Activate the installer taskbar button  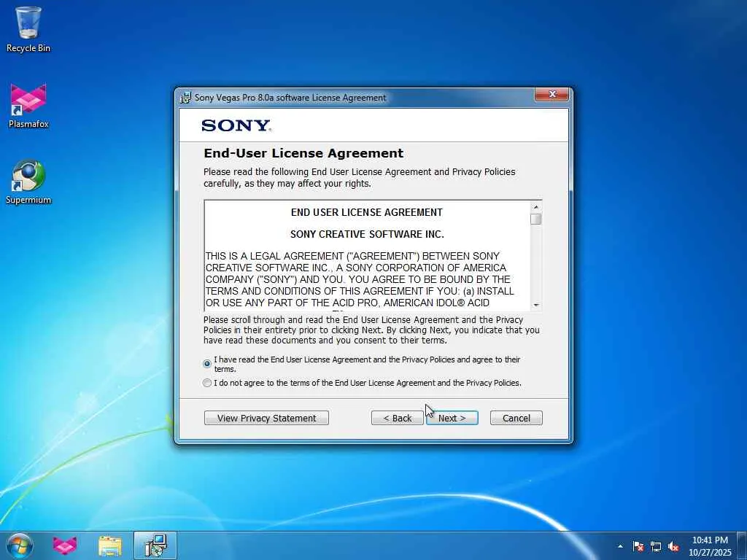click(x=155, y=545)
